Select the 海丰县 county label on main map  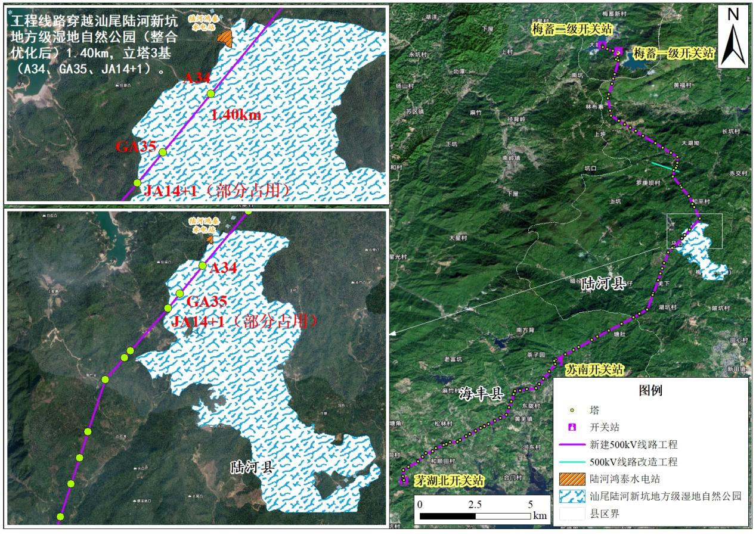(481, 394)
